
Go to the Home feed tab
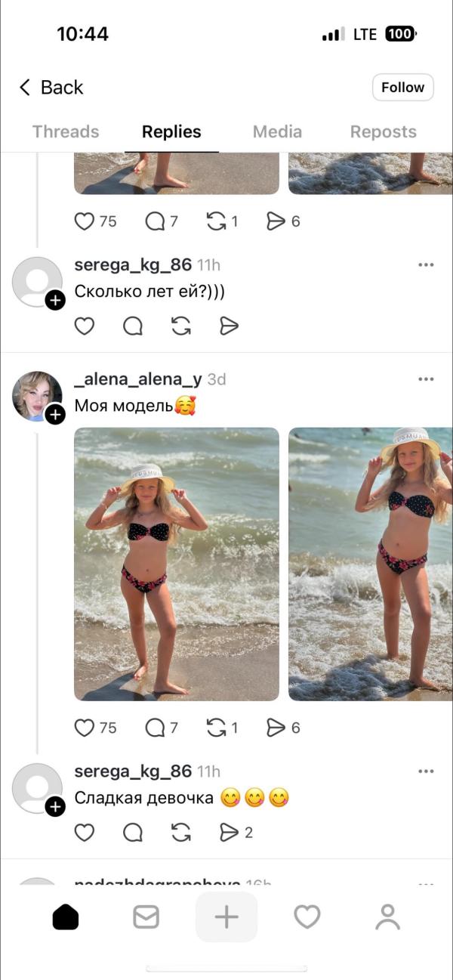coord(66,917)
